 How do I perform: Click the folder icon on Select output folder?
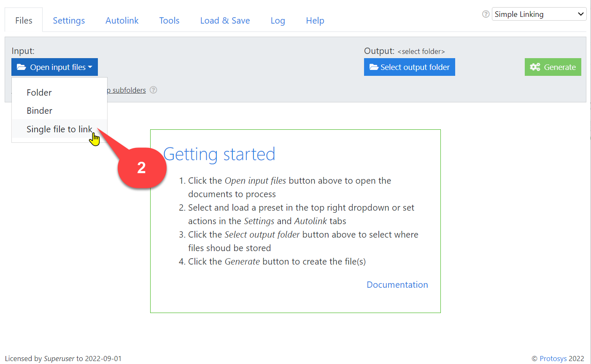click(373, 67)
